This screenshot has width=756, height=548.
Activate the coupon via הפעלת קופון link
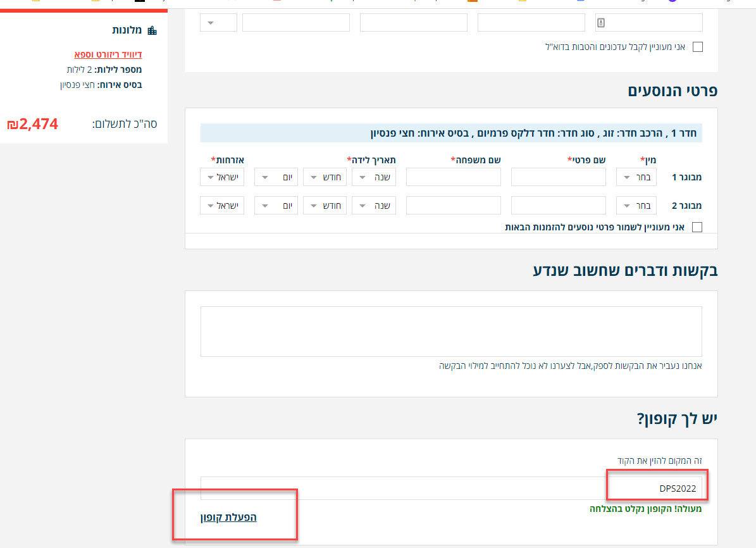[x=228, y=517]
